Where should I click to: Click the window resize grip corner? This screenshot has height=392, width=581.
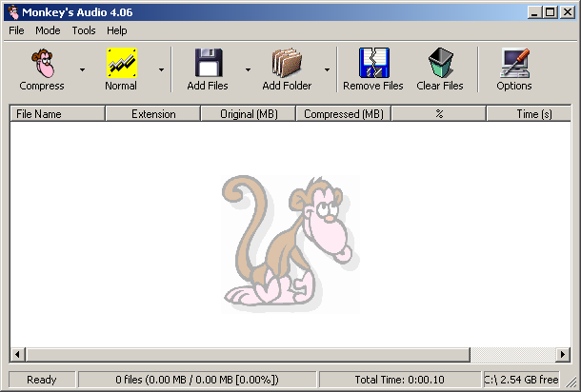(571, 382)
